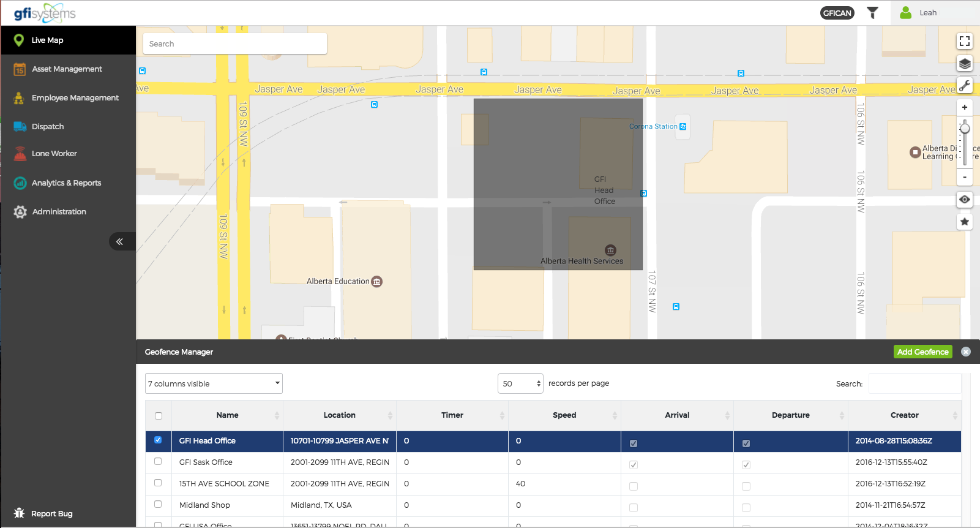Click the star favorites icon on the map
This screenshot has height=528, width=980.
pyautogui.click(x=965, y=222)
